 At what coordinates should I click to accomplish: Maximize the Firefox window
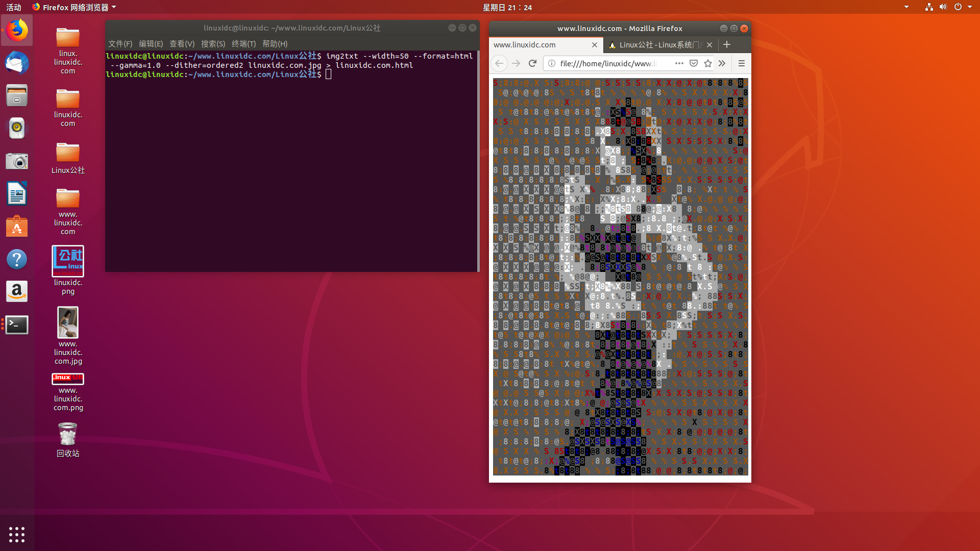(734, 29)
